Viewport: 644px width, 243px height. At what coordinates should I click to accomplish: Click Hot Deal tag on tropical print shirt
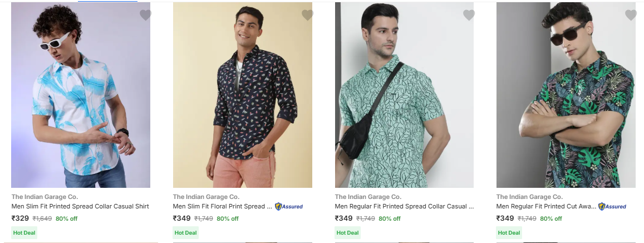click(509, 232)
